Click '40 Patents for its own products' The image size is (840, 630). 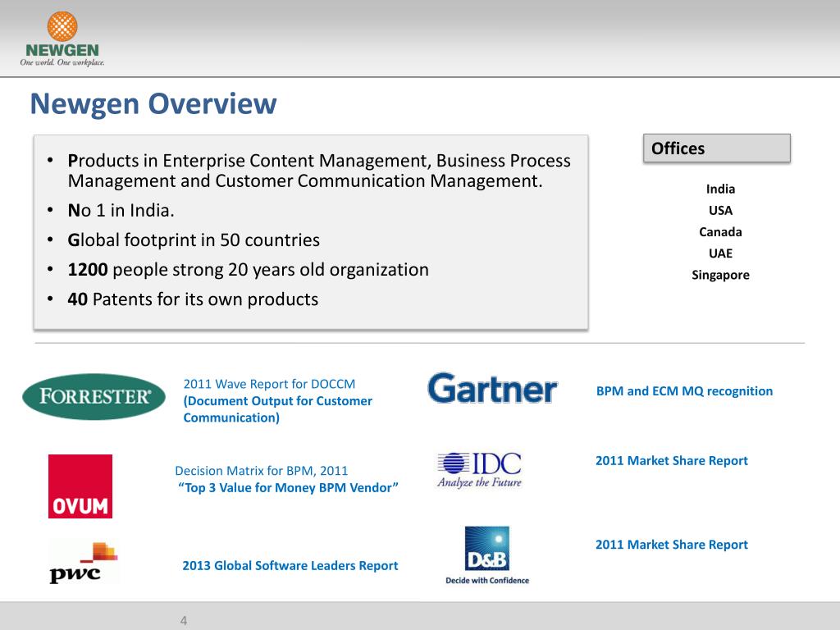pos(193,299)
